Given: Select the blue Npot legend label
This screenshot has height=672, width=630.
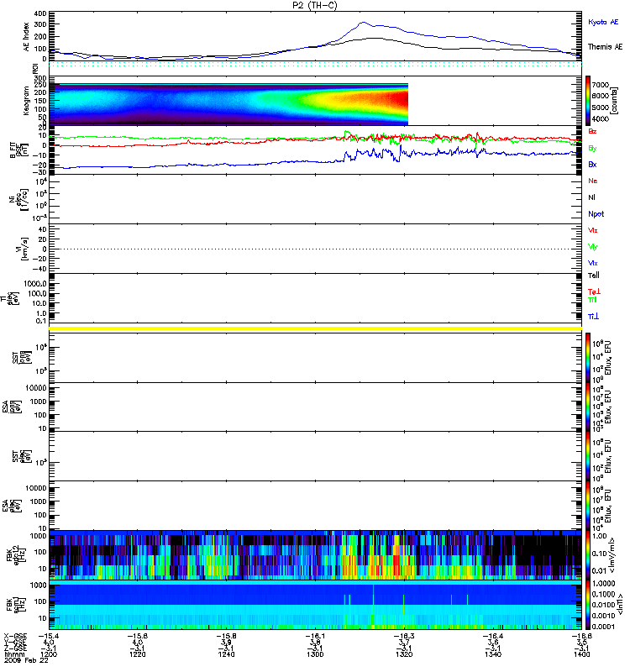Looking at the screenshot, I should [596, 214].
